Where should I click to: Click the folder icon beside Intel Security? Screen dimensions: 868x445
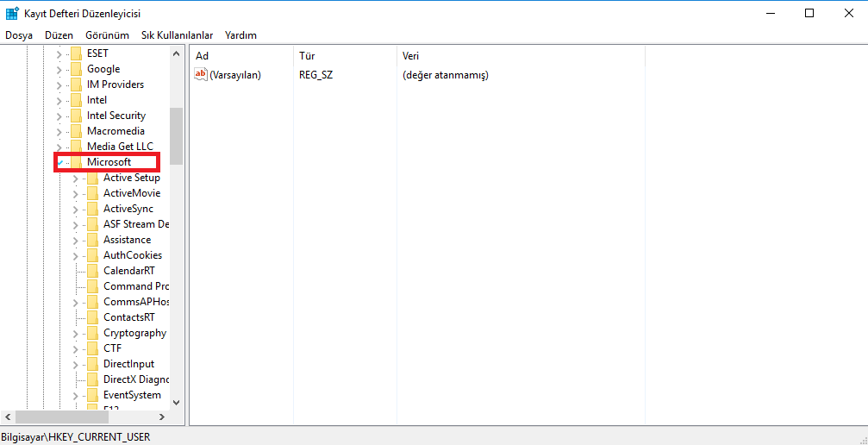[x=76, y=116]
